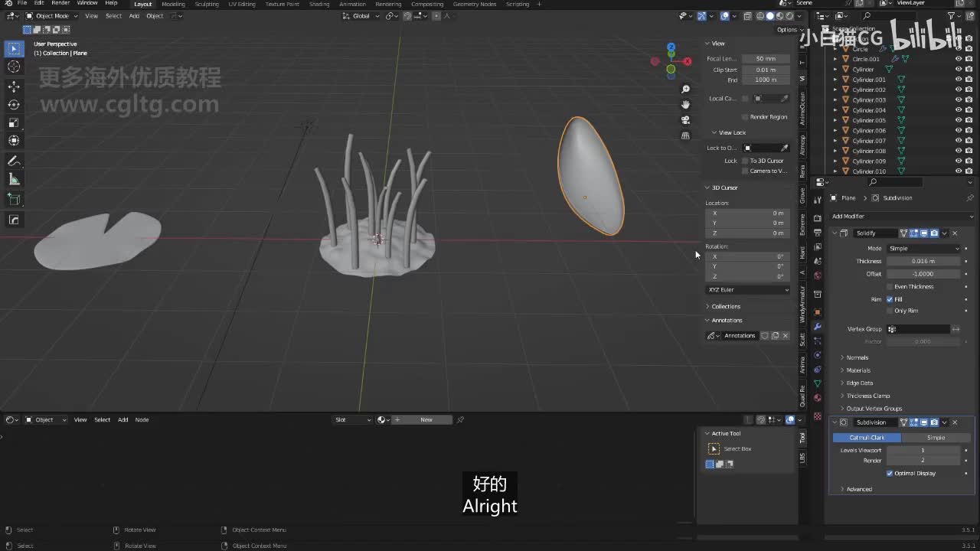Remove the Subdivision modifier with X
Viewport: 980px width, 551px height.
[955, 422]
